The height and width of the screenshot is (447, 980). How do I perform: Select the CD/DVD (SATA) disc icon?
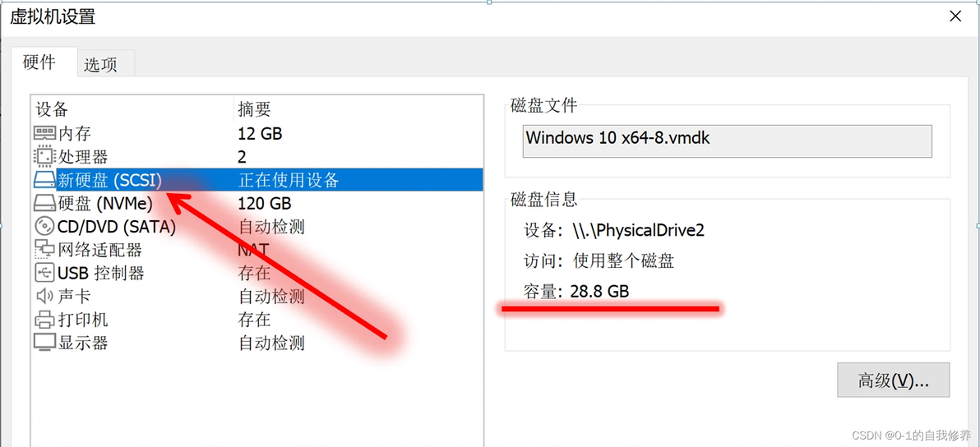44,226
